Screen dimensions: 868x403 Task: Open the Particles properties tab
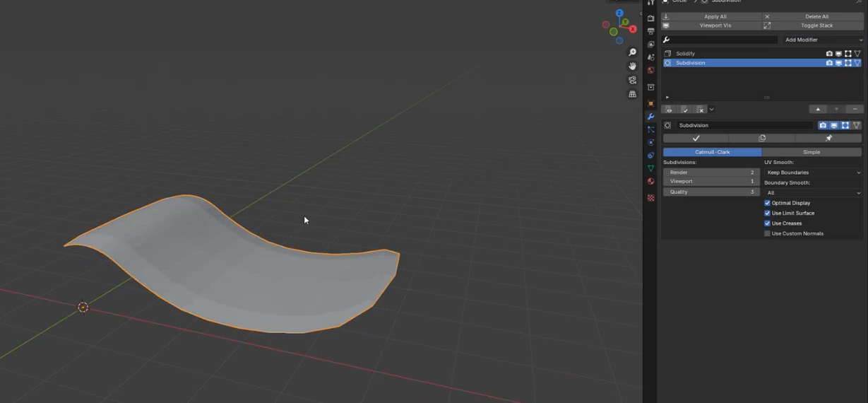tap(650, 129)
